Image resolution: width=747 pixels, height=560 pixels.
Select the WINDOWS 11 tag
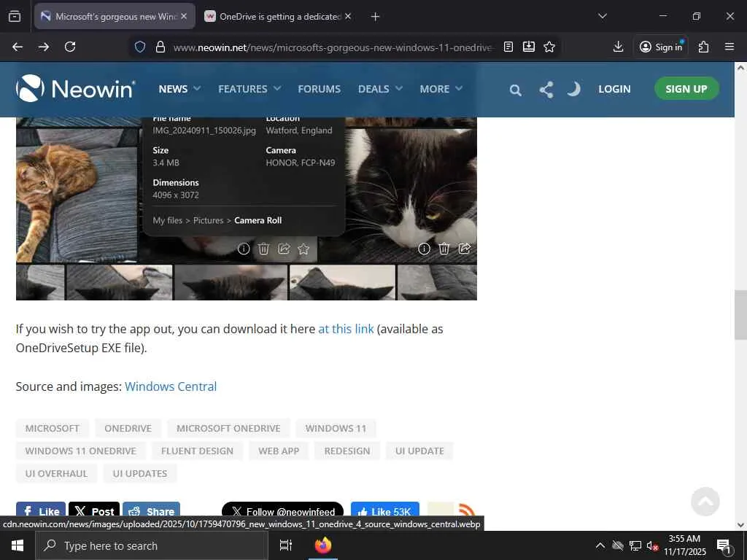click(336, 428)
